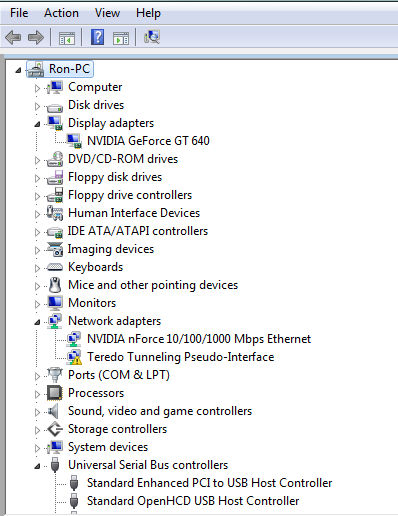
Task: Collapse the Network adapters node
Action: tap(37, 322)
